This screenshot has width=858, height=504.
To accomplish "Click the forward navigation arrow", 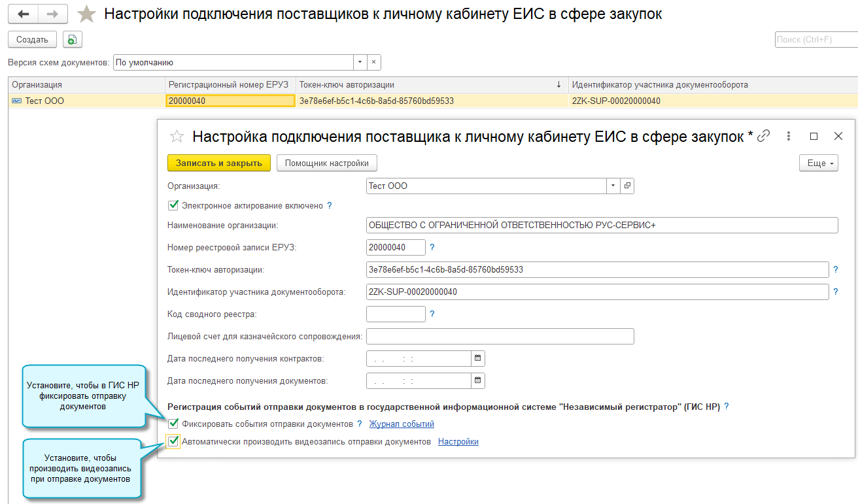I will coord(53,14).
